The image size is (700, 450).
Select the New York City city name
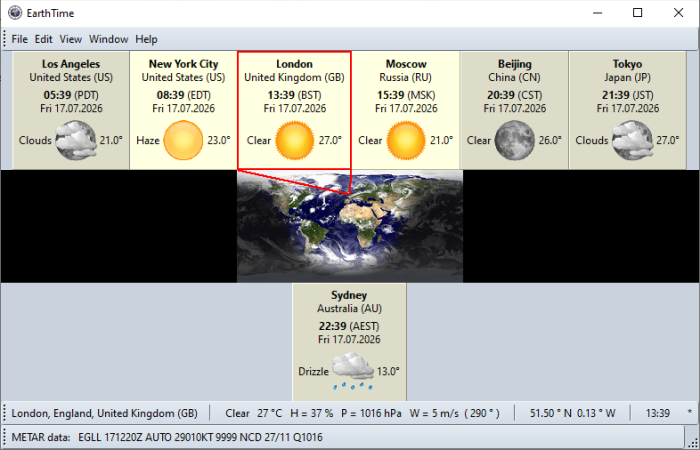[x=183, y=64]
